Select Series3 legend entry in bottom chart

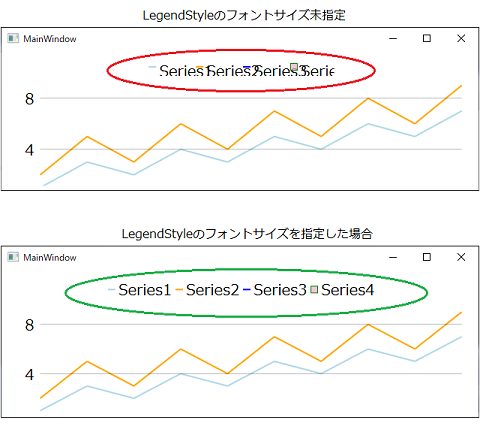pyautogui.click(x=275, y=290)
